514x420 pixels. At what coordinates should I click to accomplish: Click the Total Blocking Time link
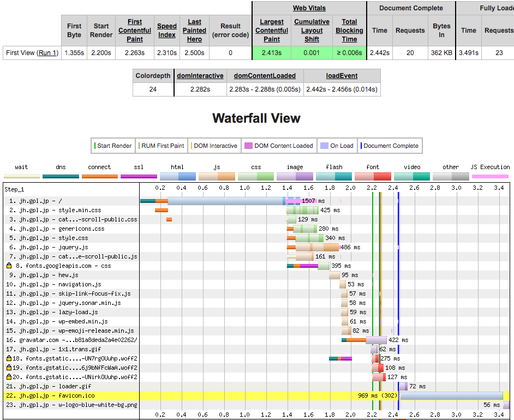(349, 31)
